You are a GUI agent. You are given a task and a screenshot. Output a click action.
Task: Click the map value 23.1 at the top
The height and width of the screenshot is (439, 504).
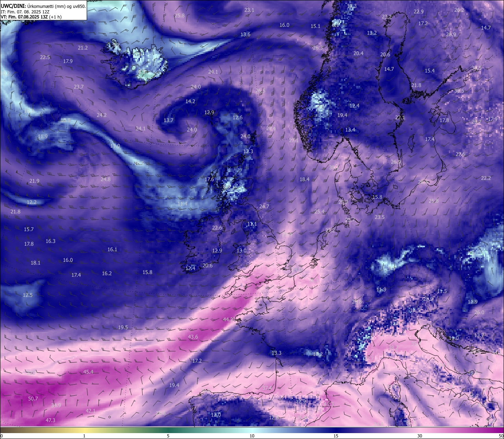click(249, 10)
